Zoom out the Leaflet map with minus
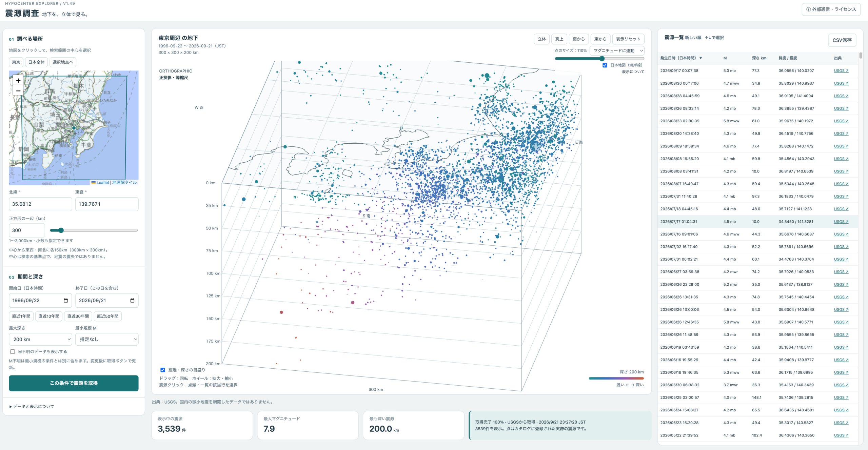868x450 pixels. pyautogui.click(x=18, y=91)
